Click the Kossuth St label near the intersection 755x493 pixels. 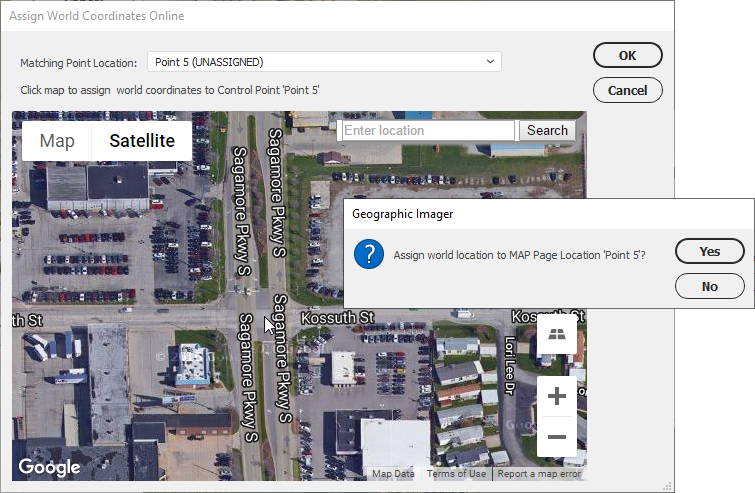(x=338, y=318)
